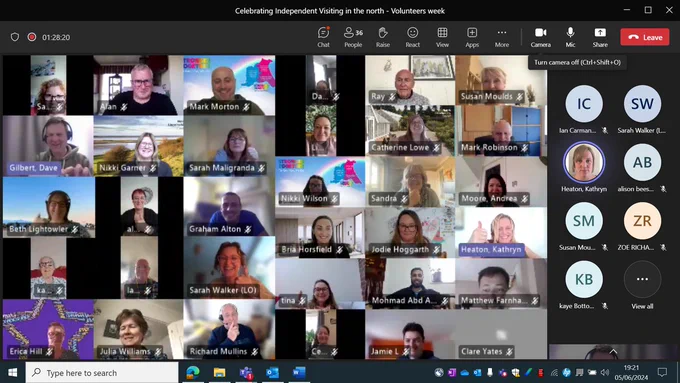680x383 pixels.
Task: Select the ZR avatar for Zoe
Action: (x=642, y=221)
